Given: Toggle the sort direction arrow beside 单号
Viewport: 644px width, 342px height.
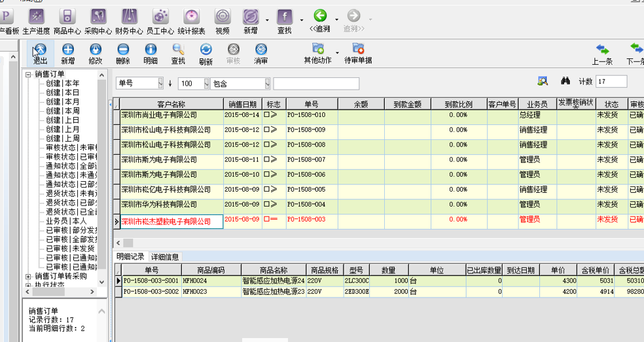Looking at the screenshot, I should pos(170,84).
